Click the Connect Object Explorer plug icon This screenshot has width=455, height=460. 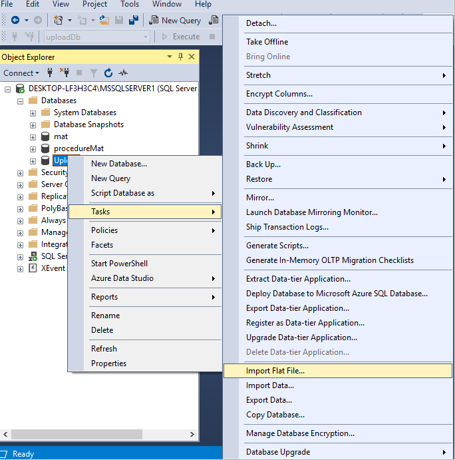[50, 72]
